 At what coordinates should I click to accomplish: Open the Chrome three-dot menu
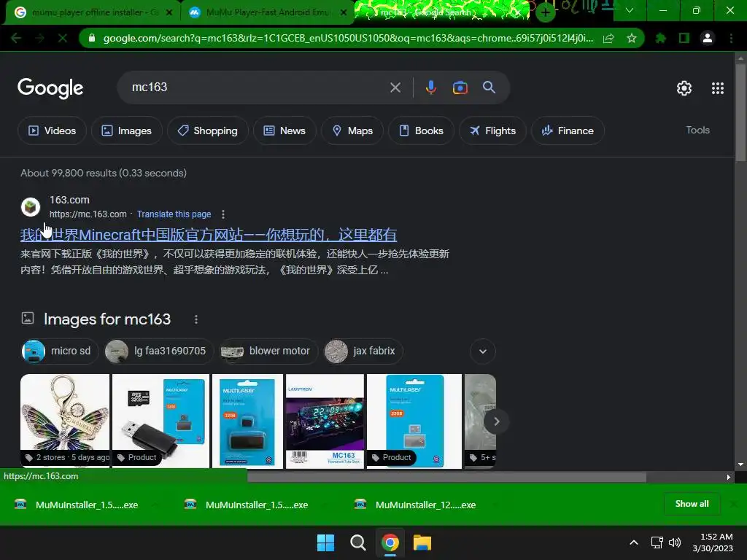(731, 38)
